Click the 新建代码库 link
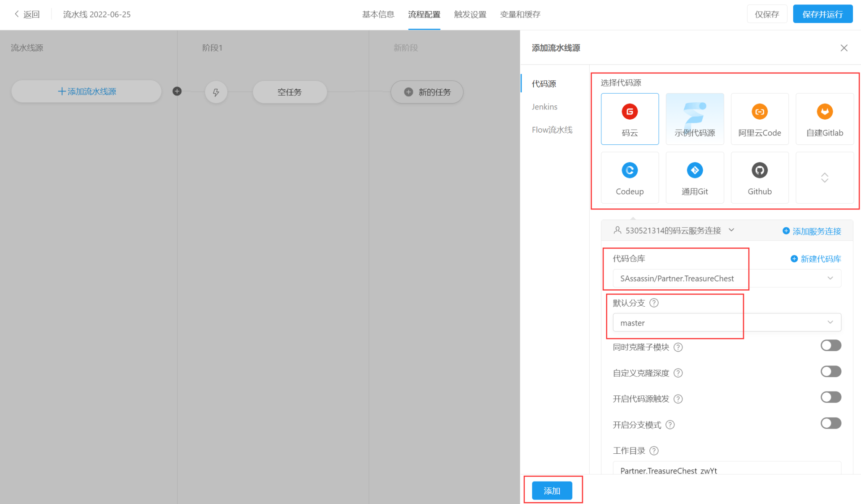Screen dimensions: 861x504 (816, 259)
